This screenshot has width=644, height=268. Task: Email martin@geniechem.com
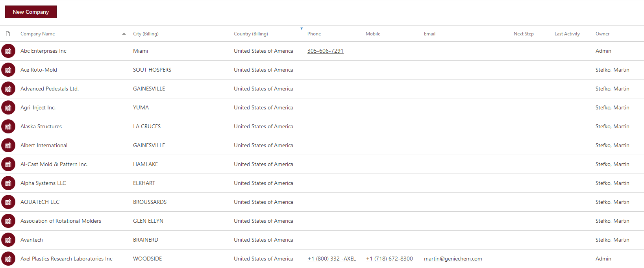(453, 259)
